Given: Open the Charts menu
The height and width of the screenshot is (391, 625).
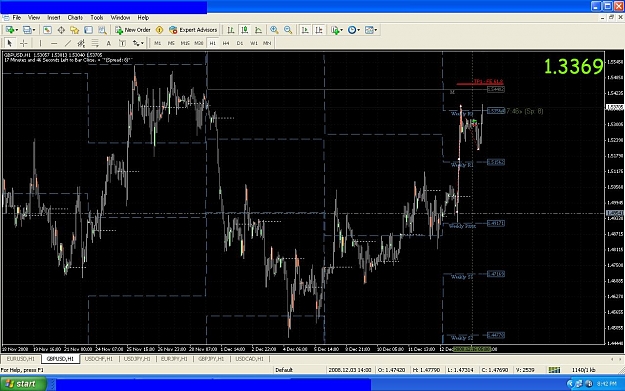Looking at the screenshot, I should (75, 18).
